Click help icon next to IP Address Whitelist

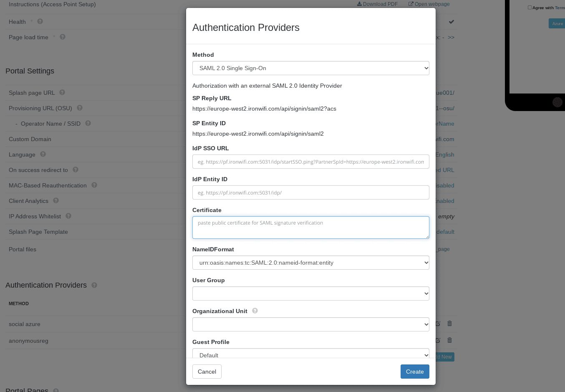tap(68, 216)
